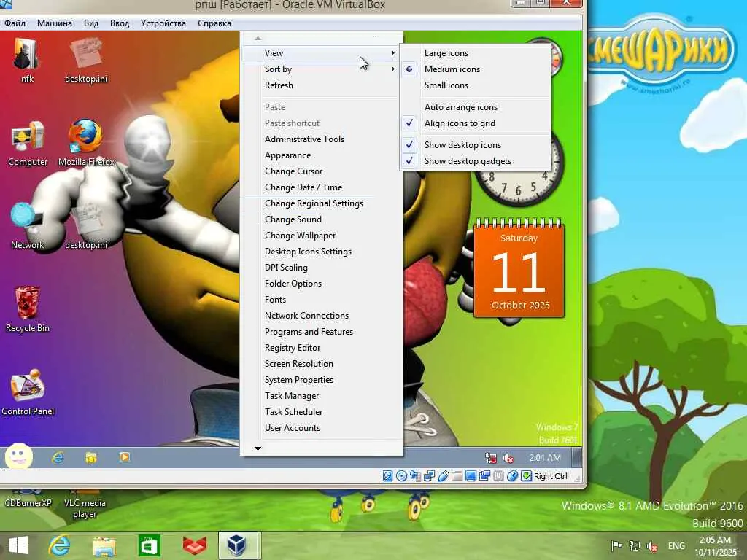This screenshot has width=747, height=560.
Task: Choose Screen Resolution
Action: coord(321,364)
